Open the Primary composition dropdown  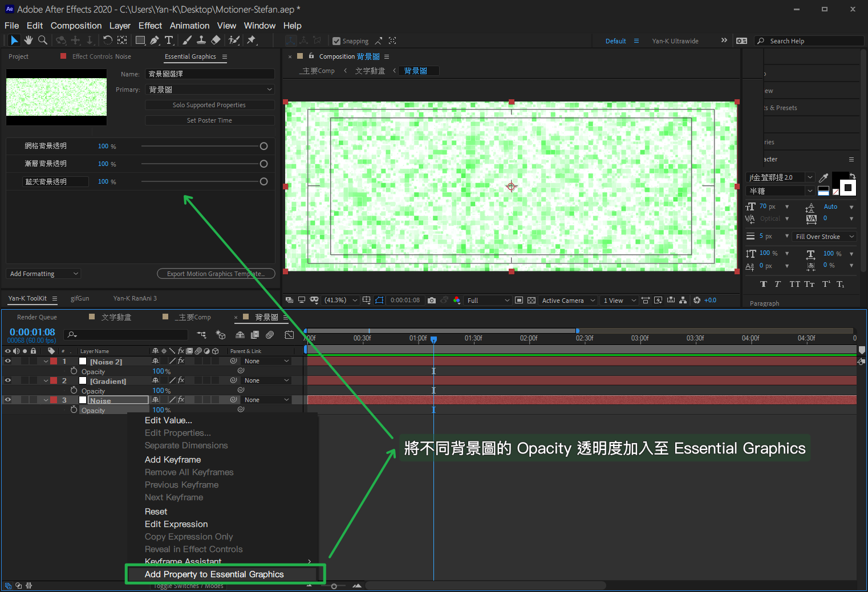click(210, 90)
